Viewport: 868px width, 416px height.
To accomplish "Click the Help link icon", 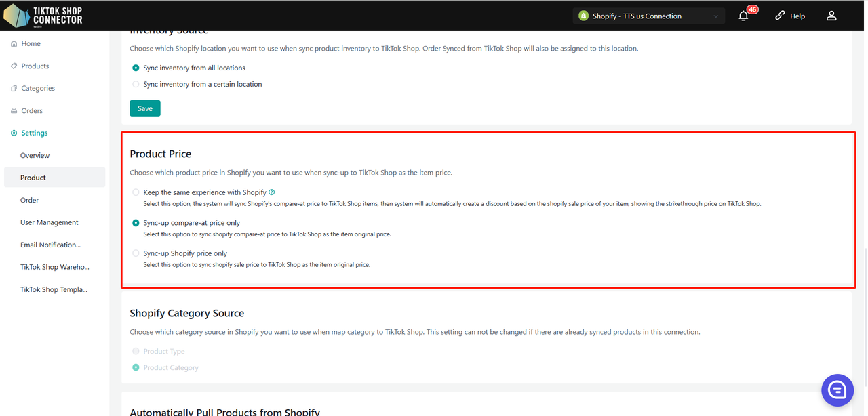I will (x=780, y=16).
